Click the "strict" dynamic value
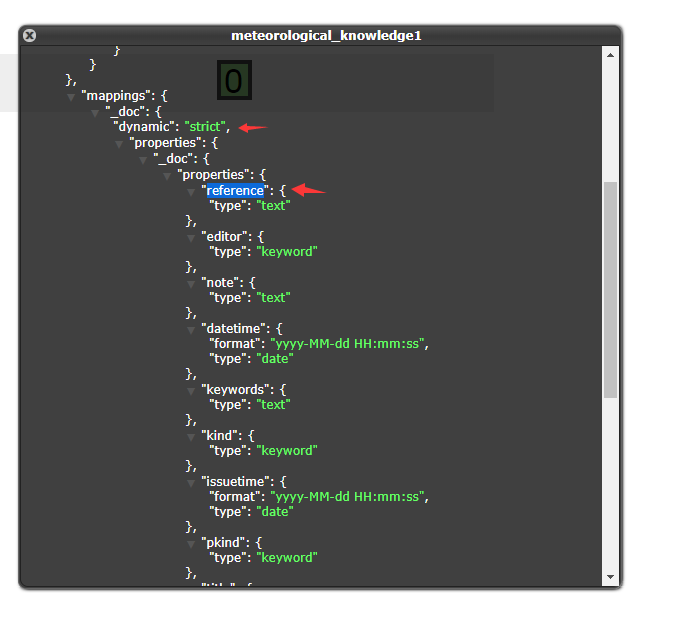This screenshot has width=684, height=621. click(x=205, y=127)
